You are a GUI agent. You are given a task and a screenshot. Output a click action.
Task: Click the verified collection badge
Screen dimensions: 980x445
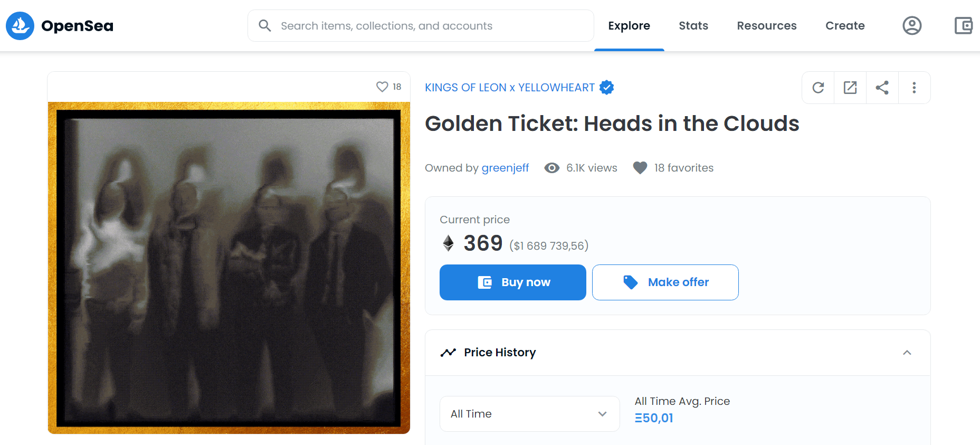click(x=606, y=87)
